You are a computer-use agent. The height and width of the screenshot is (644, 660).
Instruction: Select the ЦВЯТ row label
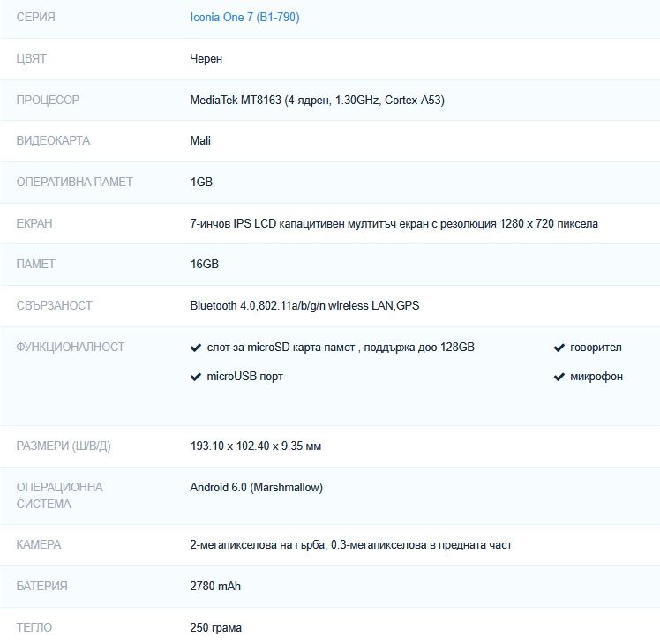click(31, 58)
